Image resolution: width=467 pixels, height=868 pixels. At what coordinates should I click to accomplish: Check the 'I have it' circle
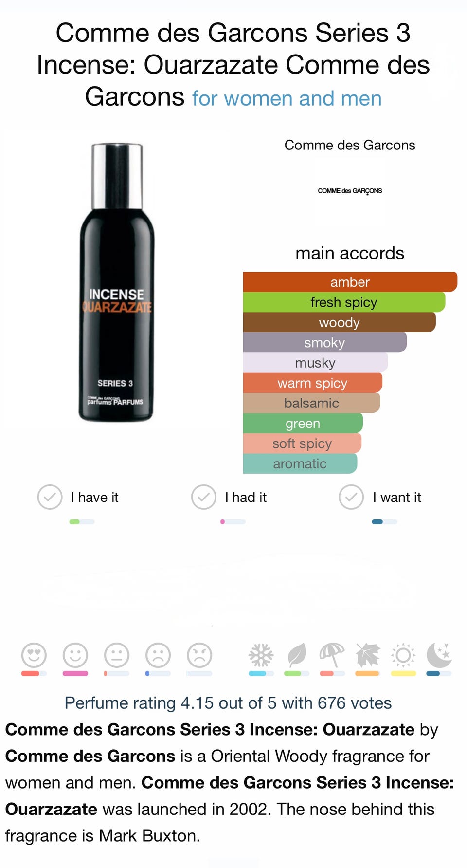click(50, 497)
